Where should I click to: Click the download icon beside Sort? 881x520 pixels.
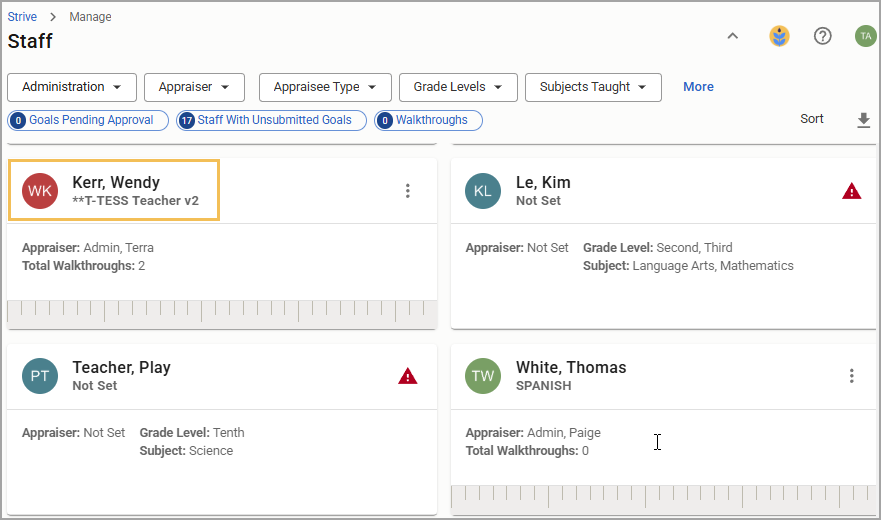click(864, 120)
